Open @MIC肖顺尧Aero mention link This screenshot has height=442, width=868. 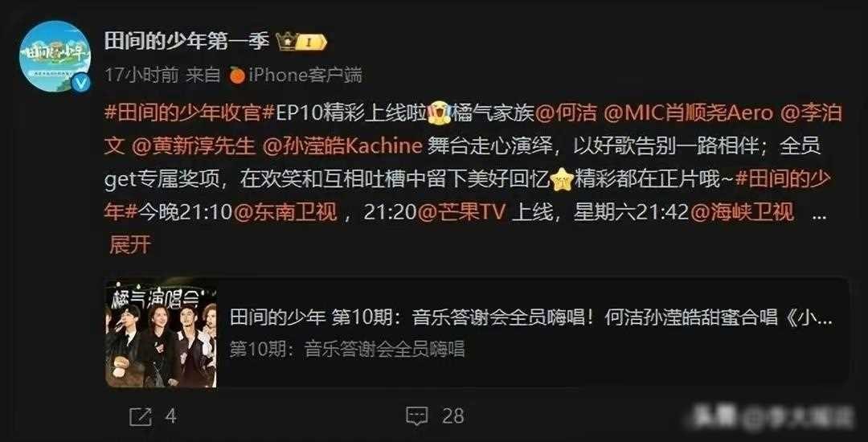tap(687, 113)
